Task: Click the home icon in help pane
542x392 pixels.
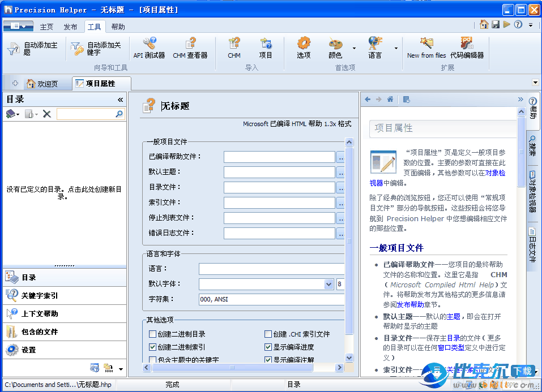Action: (390, 100)
